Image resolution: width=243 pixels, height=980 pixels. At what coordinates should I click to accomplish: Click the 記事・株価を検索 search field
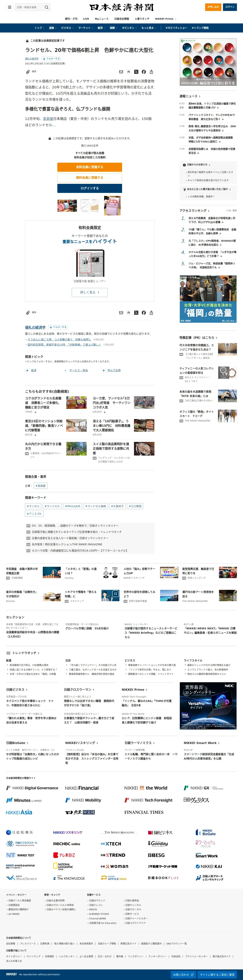(29, 7)
